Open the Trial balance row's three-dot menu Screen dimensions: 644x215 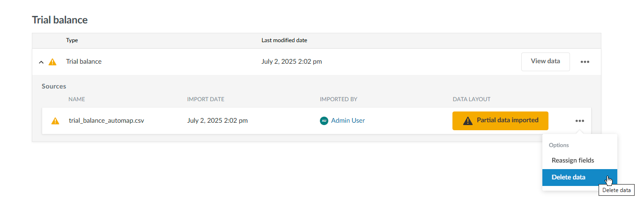coord(585,62)
